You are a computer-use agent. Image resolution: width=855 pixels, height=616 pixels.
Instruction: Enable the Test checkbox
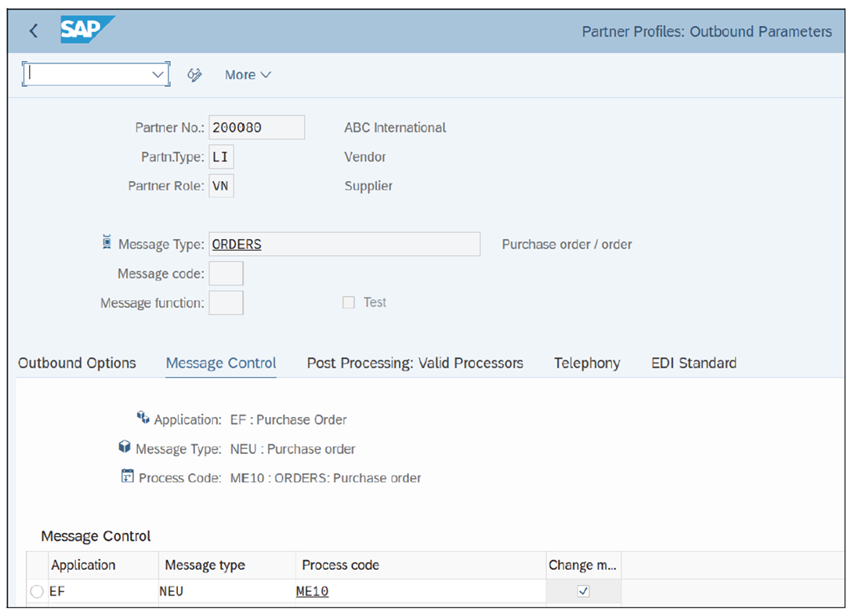click(349, 302)
